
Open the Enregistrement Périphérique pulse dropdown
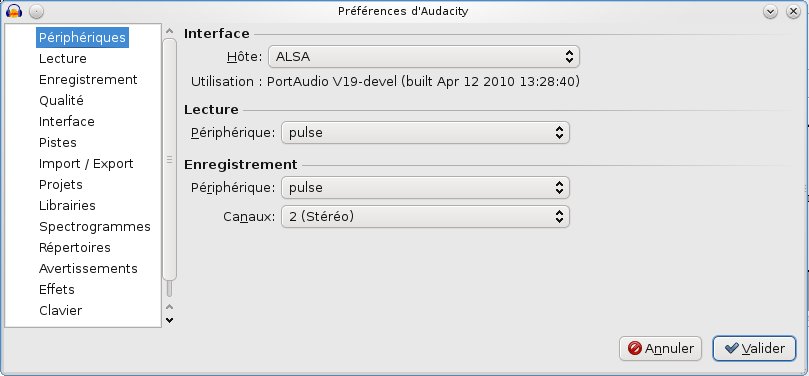425,188
